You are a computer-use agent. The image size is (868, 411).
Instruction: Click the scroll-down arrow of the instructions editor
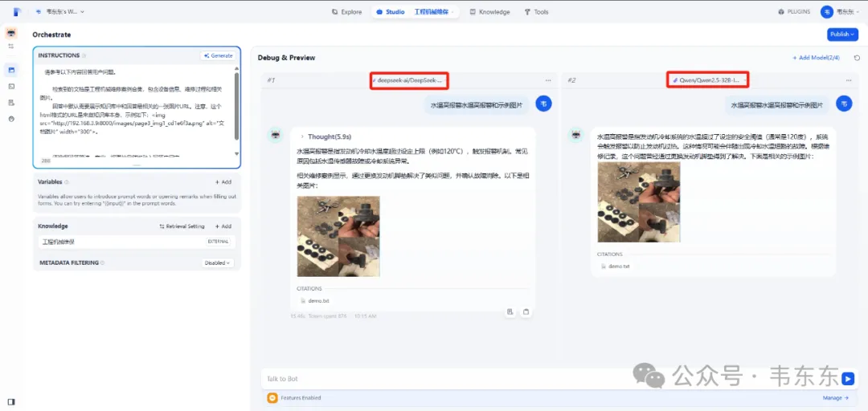237,154
